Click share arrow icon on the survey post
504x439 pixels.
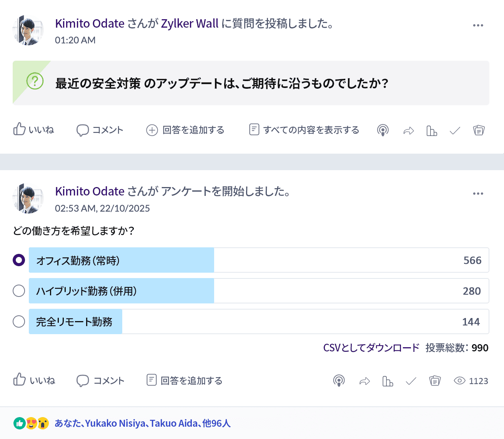[x=364, y=381]
